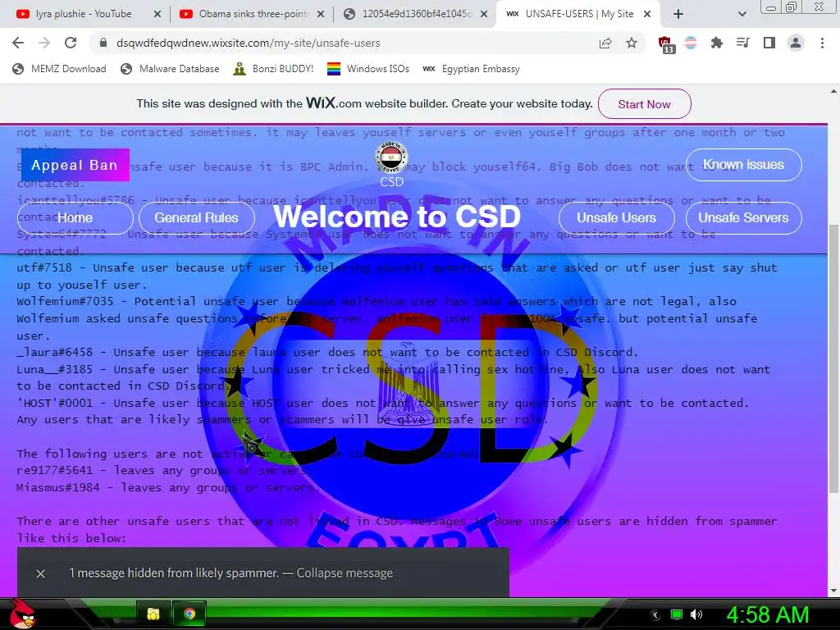Open Windows ISOs bookmark
The image size is (840, 630).
click(x=368, y=69)
